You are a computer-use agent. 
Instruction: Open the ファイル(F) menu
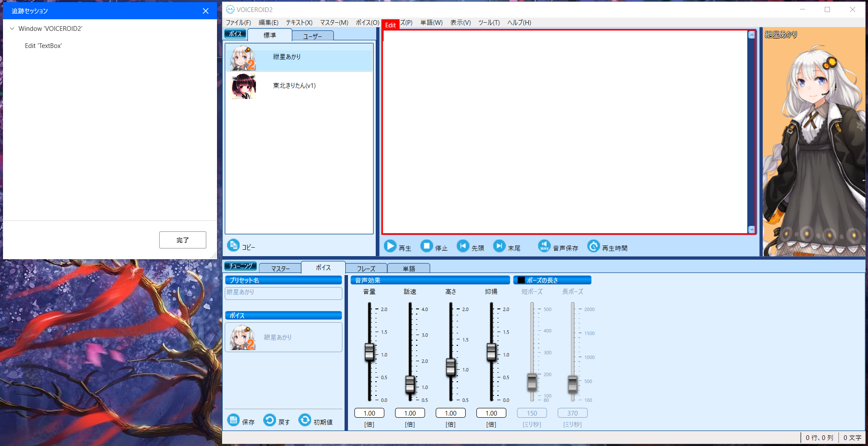coord(238,23)
